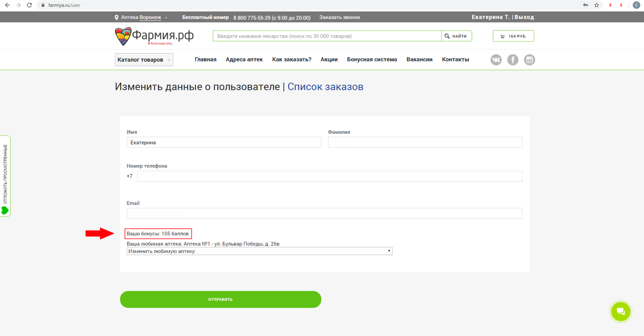Open the Facebook social page icon
644x336 pixels.
[513, 60]
